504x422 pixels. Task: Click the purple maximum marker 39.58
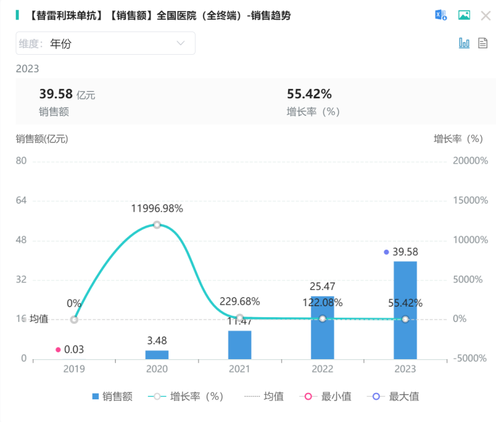click(x=386, y=252)
